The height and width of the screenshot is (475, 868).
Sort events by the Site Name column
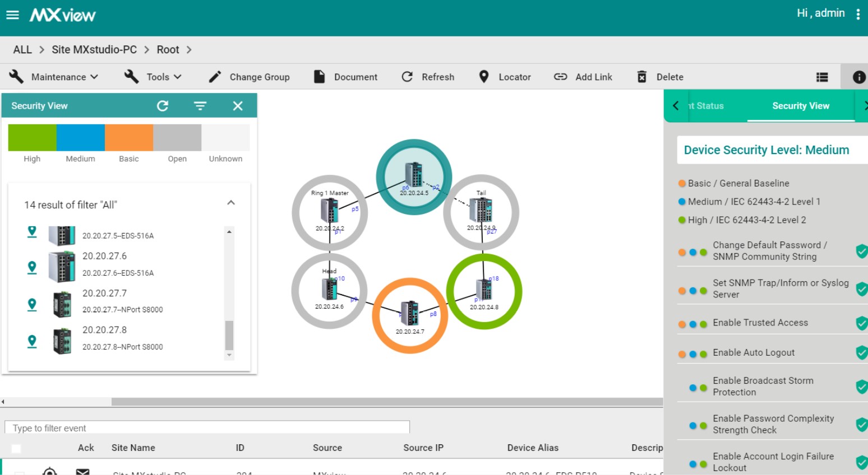point(133,448)
